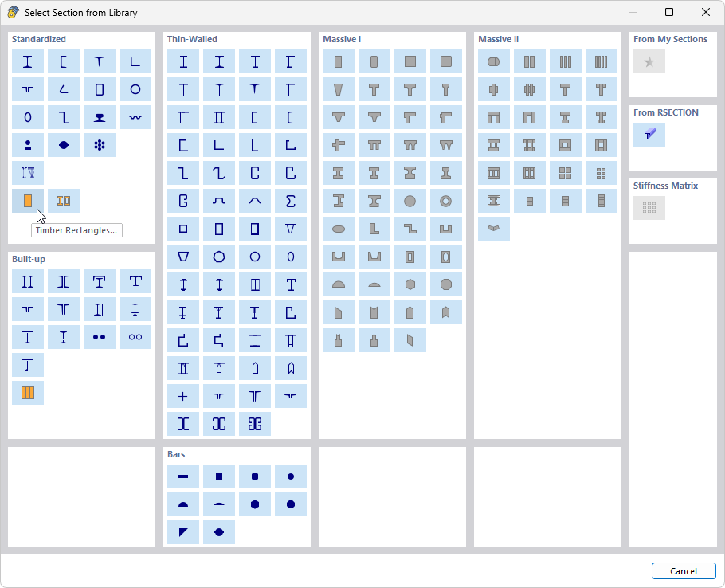Select the double I-section icon in Built-up
This screenshot has height=588, width=725.
click(28, 281)
